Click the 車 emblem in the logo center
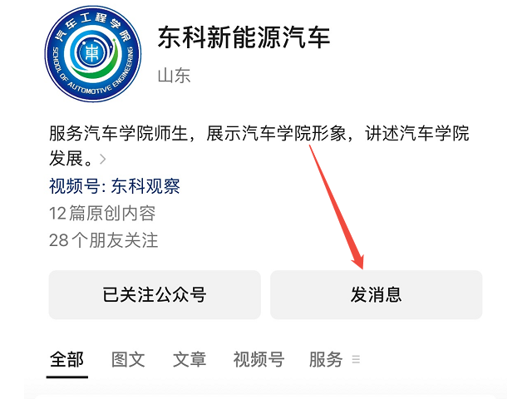 pyautogui.click(x=92, y=53)
